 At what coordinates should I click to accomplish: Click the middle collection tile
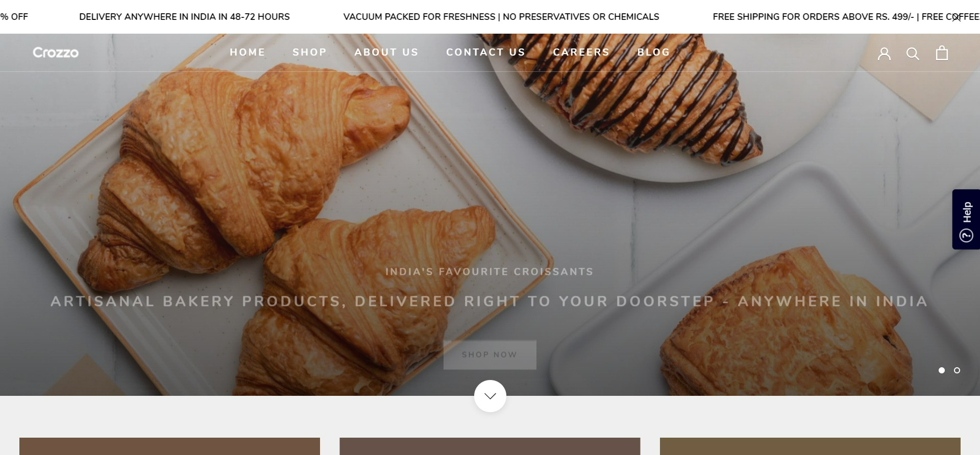[489, 446]
